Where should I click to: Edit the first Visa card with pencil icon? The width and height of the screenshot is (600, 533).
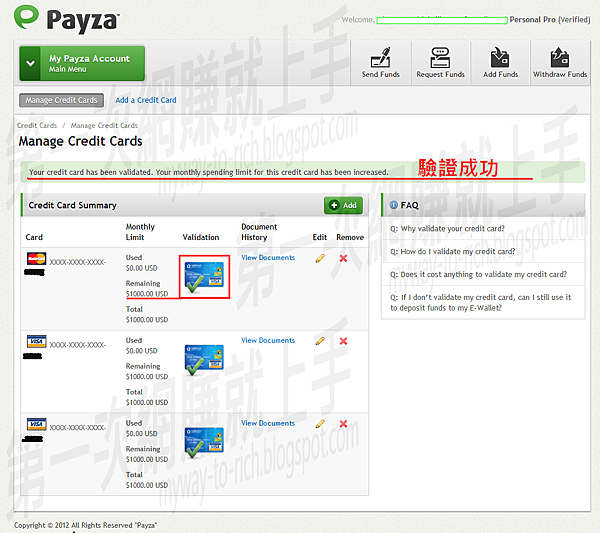320,341
